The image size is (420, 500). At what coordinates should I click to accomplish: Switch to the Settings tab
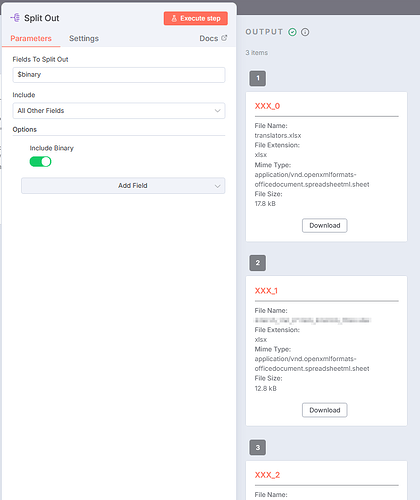[84, 38]
